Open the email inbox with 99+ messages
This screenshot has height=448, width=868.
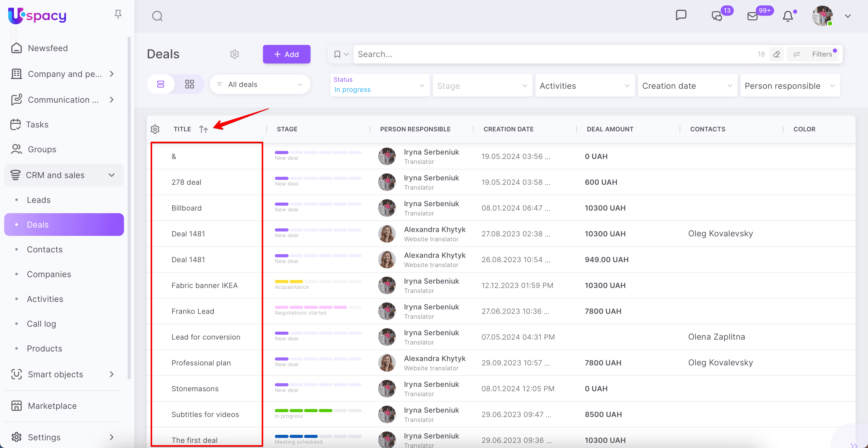(x=753, y=16)
